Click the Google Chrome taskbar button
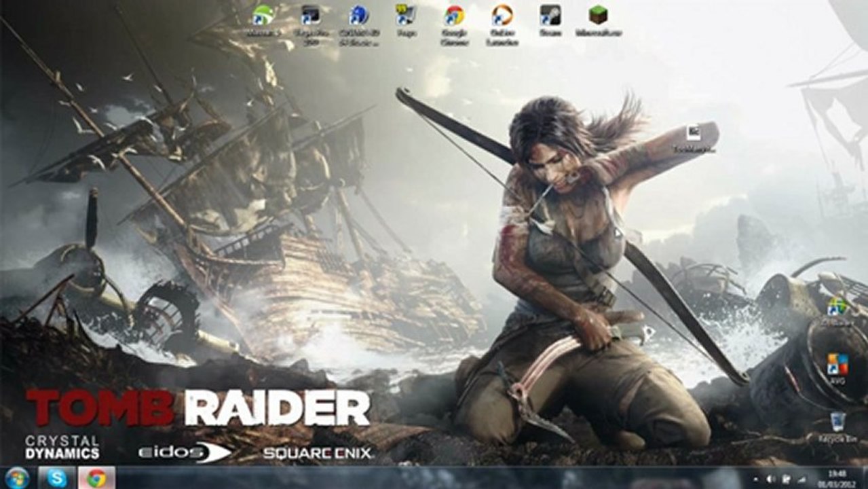The width and height of the screenshot is (868, 489). click(96, 477)
